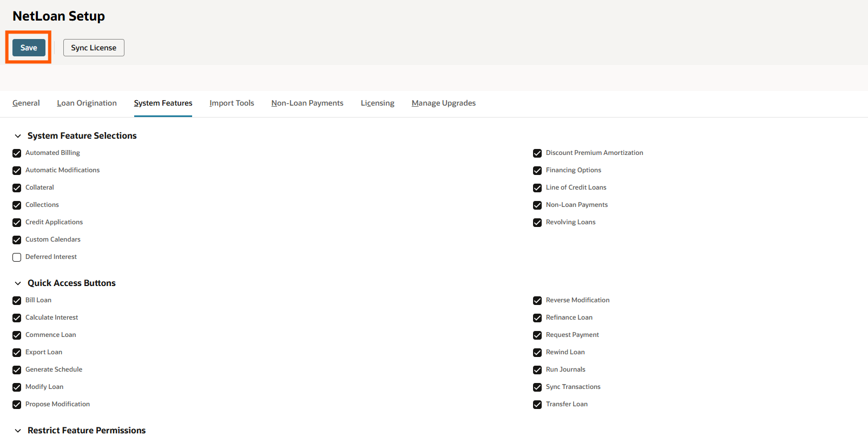Collapse the Restrict Feature Permissions section

coord(18,430)
